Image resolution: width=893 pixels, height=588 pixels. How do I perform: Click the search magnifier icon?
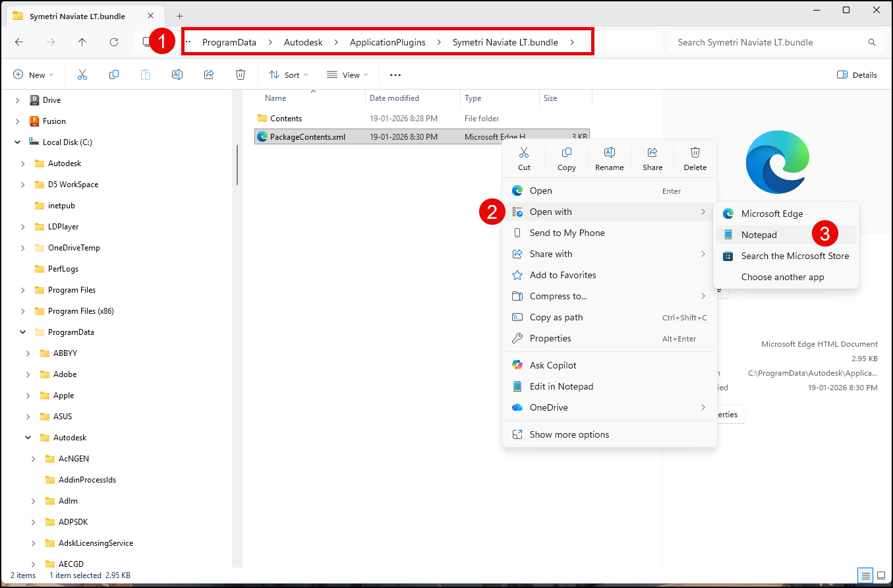point(872,42)
